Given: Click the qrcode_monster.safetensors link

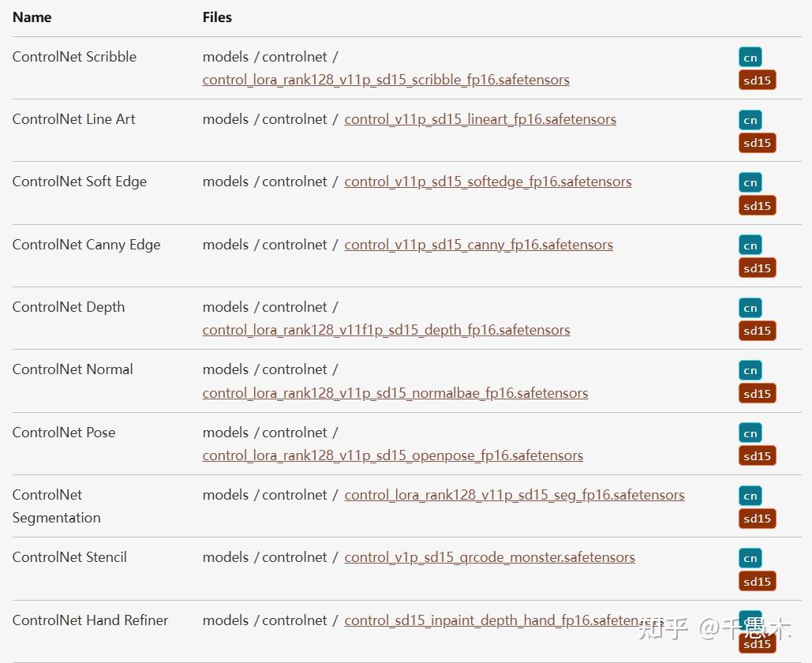Looking at the screenshot, I should 489,557.
